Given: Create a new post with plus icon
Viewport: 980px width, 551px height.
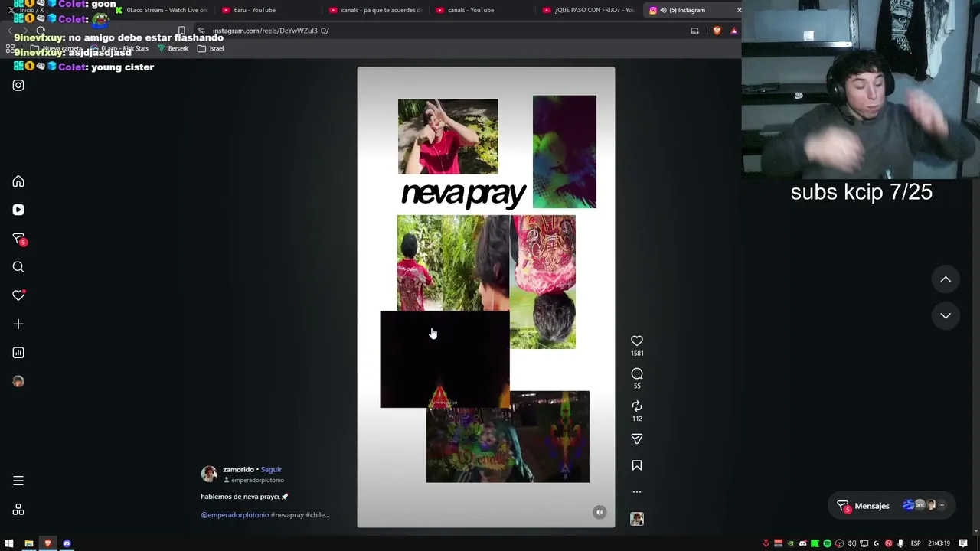Looking at the screenshot, I should pyautogui.click(x=18, y=324).
